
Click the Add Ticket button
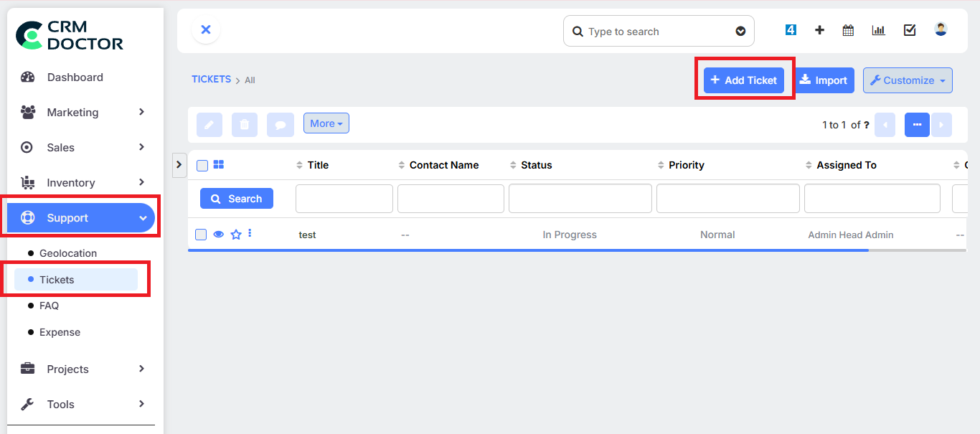[744, 80]
